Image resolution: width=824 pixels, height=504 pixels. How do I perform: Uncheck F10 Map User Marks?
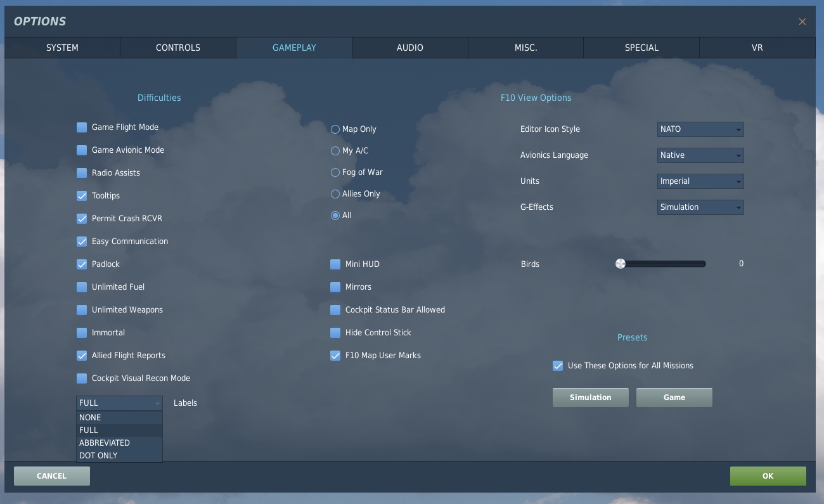coord(335,356)
